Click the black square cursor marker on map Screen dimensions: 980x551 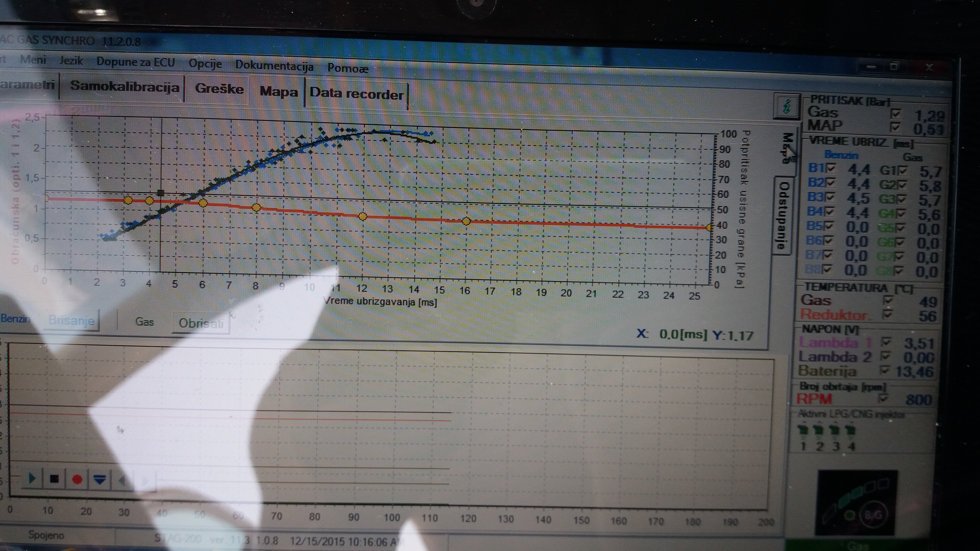(x=160, y=193)
